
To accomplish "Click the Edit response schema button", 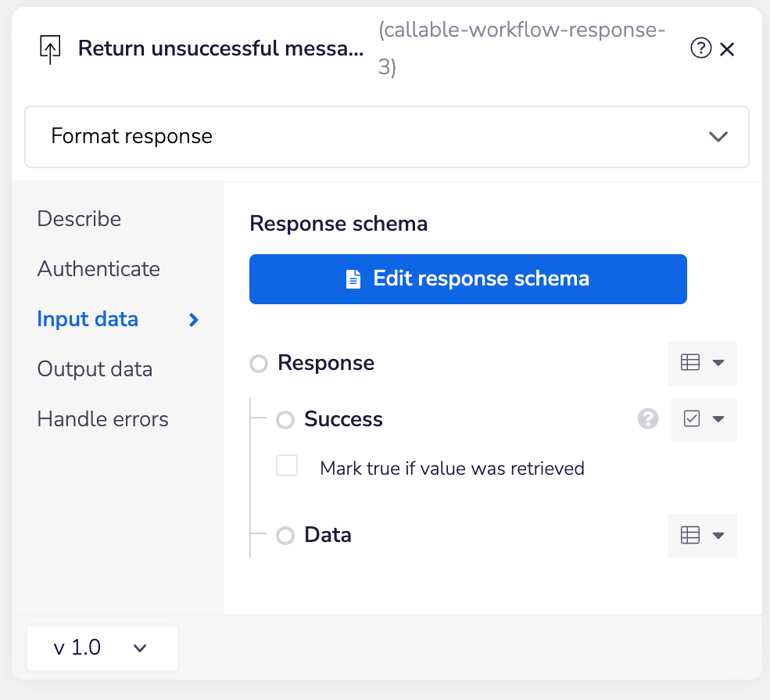I will [467, 279].
